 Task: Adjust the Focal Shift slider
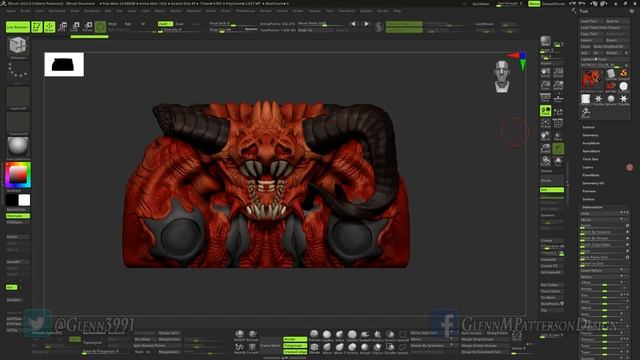233,24
